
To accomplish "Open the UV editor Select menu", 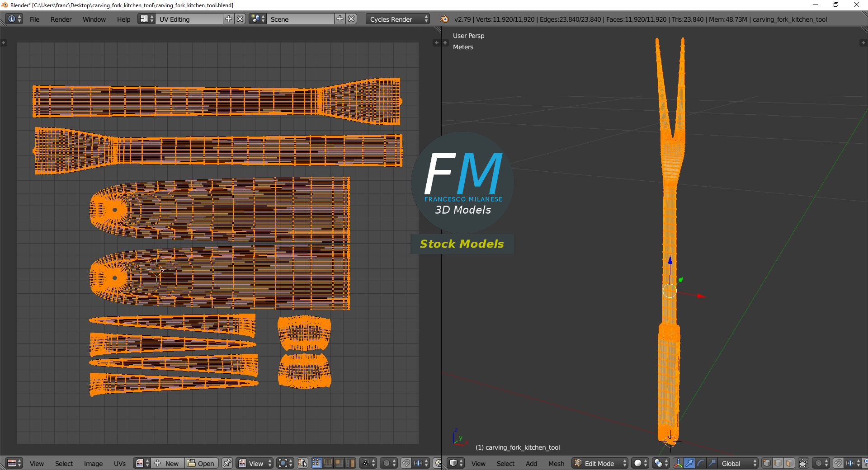I will pos(64,464).
